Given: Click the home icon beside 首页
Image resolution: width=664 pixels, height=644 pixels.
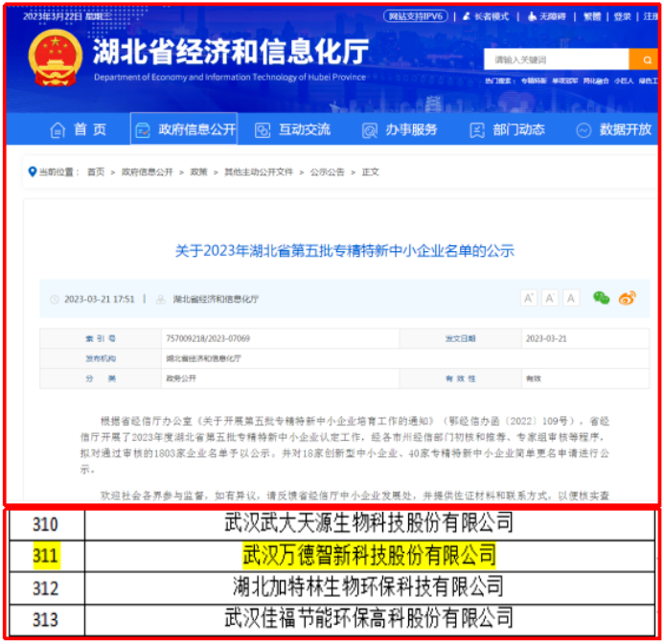Looking at the screenshot, I should 58,130.
